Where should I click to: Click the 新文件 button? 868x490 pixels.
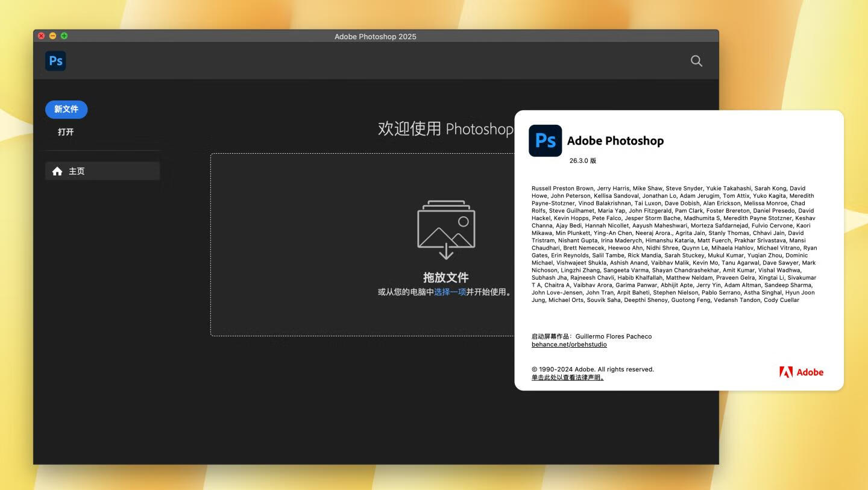(66, 109)
